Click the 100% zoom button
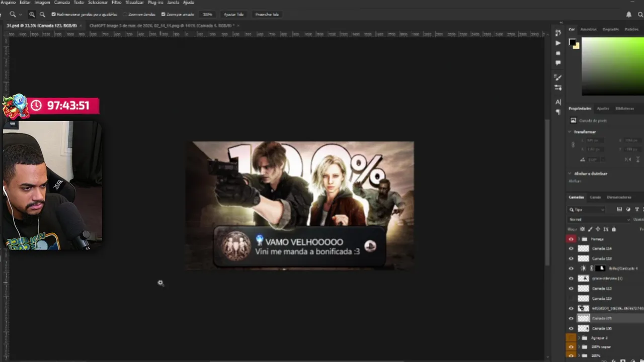The height and width of the screenshot is (362, 644). tap(207, 15)
